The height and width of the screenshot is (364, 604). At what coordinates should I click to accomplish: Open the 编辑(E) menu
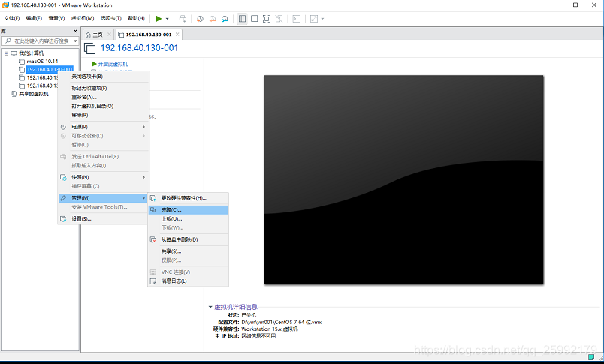click(34, 18)
